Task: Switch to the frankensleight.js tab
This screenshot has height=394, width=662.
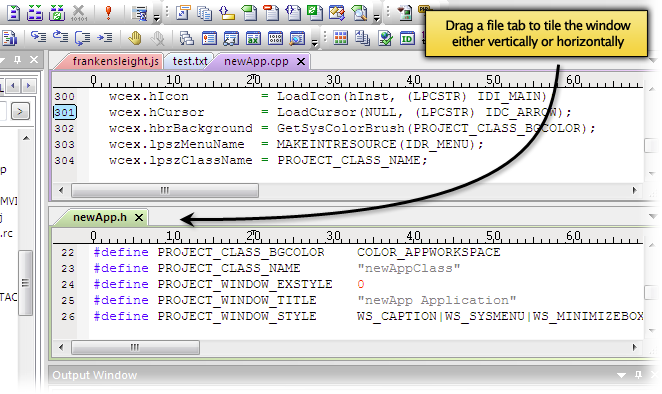Action: tap(115, 62)
